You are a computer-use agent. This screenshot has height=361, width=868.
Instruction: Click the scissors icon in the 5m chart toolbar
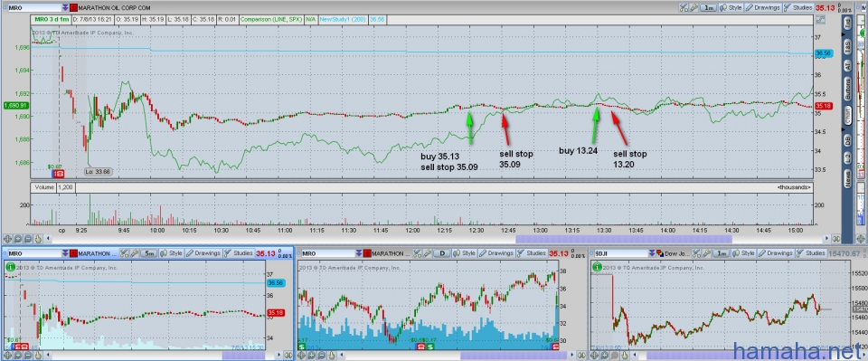124,253
